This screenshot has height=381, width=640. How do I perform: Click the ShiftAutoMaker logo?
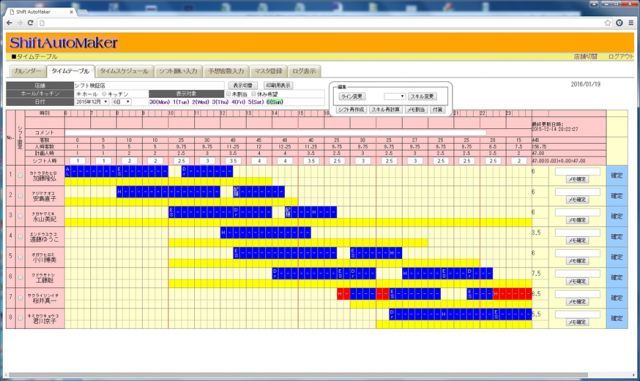coord(64,42)
